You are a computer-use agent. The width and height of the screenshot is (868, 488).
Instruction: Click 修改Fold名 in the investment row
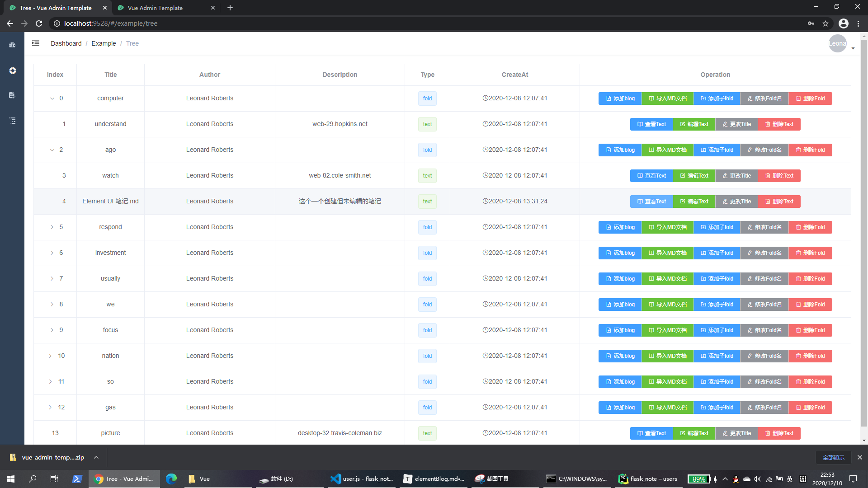click(x=764, y=253)
